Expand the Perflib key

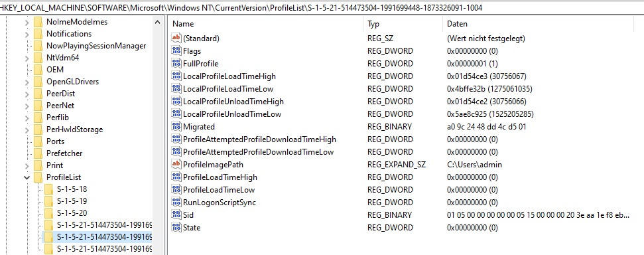click(x=27, y=118)
